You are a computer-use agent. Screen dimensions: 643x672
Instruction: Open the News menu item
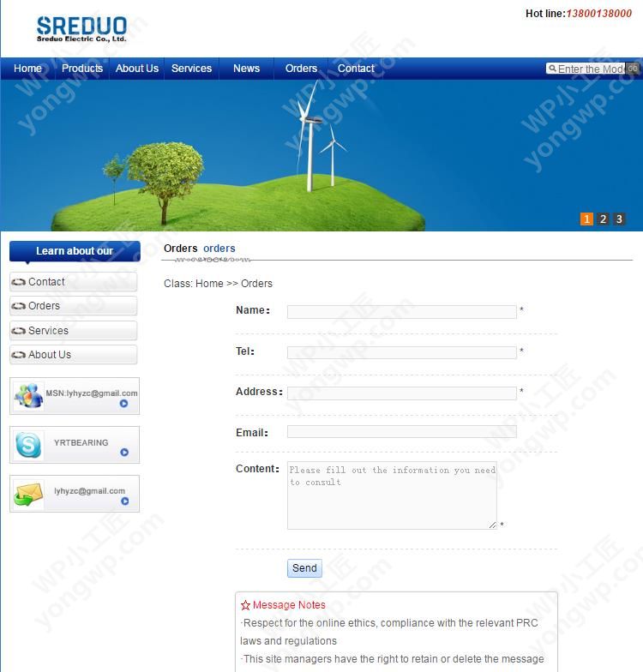pos(246,69)
